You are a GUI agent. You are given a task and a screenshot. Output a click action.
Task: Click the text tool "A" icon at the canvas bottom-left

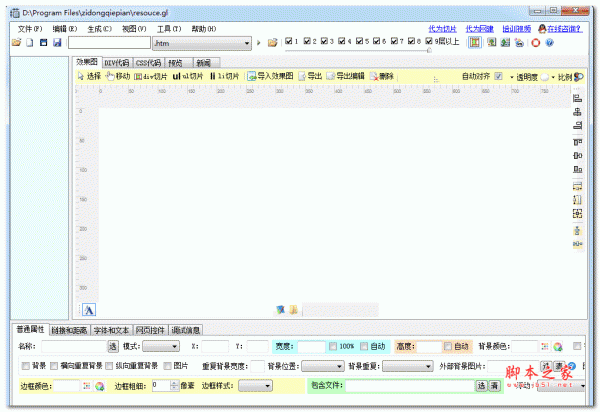pos(88,309)
